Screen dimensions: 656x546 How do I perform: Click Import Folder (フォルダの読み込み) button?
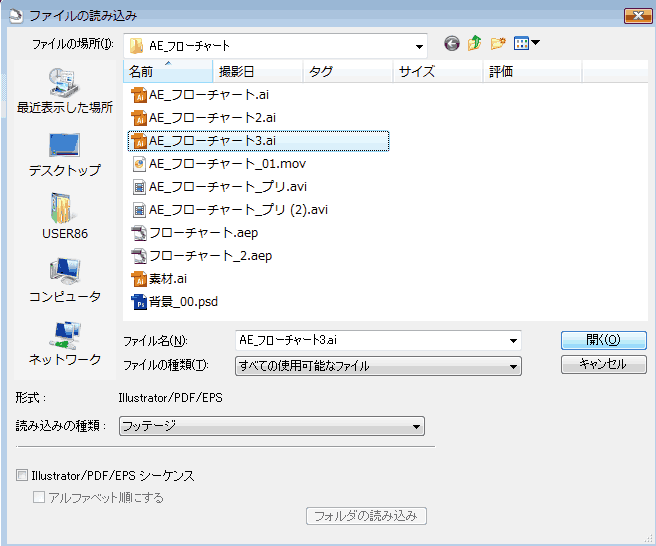click(366, 516)
